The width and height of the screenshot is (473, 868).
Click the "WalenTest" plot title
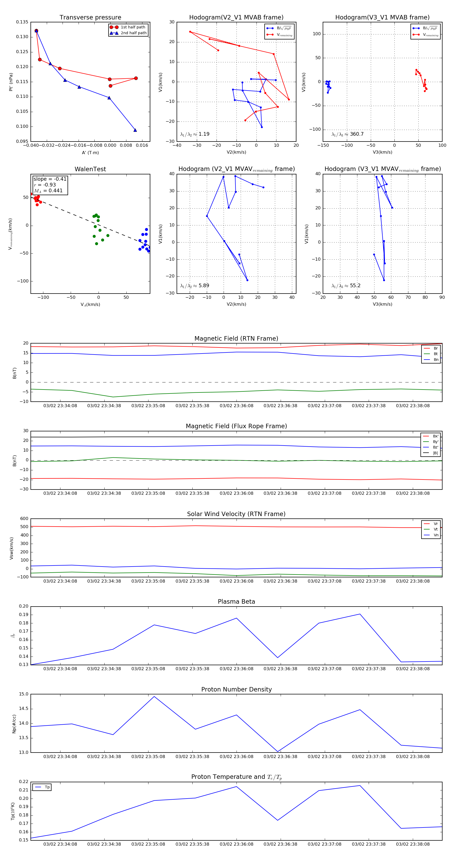(90, 169)
